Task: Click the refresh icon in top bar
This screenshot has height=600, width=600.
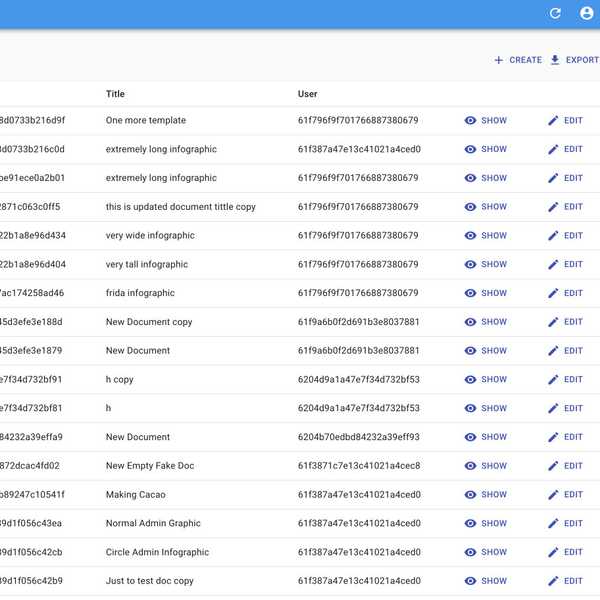Action: (555, 14)
